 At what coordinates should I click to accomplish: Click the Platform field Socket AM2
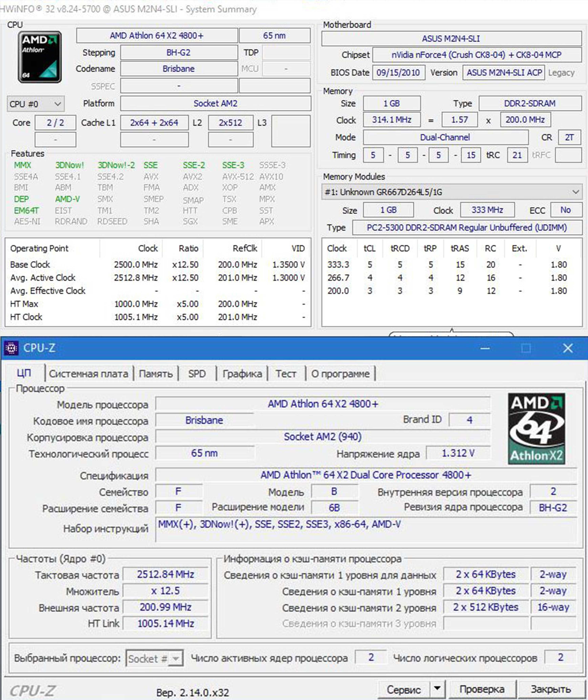pyautogui.click(x=216, y=103)
